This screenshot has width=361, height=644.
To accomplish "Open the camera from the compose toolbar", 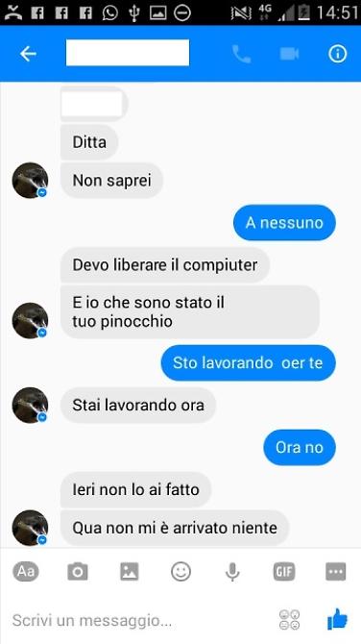I will 78,571.
